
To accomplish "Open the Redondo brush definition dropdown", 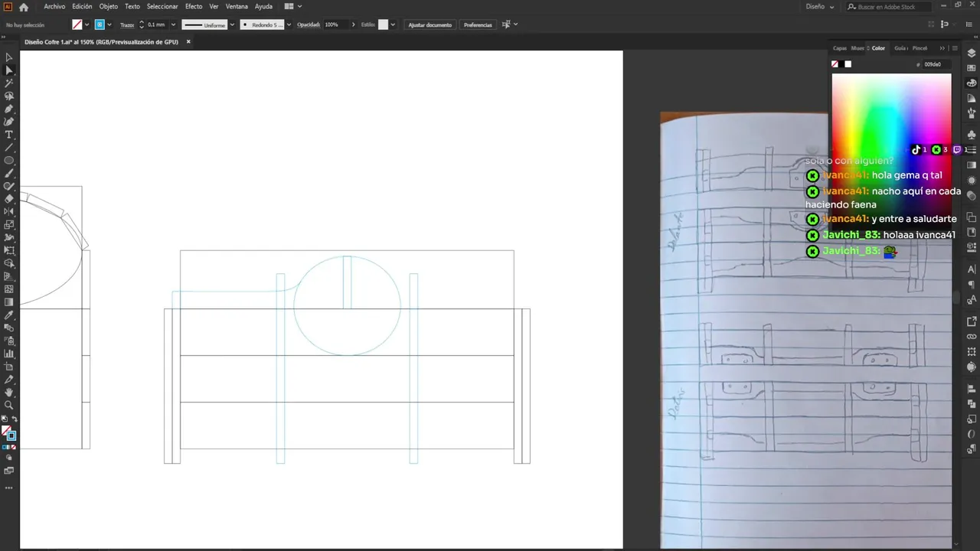I will (x=289, y=24).
